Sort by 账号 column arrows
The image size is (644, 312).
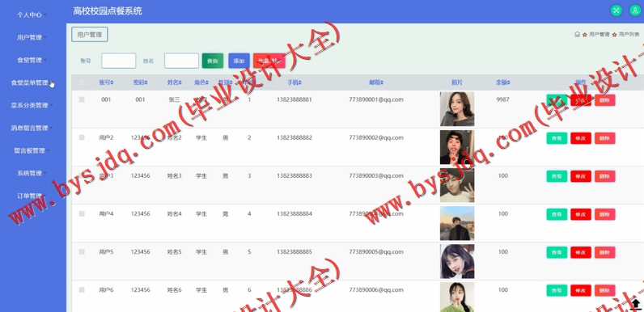(112, 82)
